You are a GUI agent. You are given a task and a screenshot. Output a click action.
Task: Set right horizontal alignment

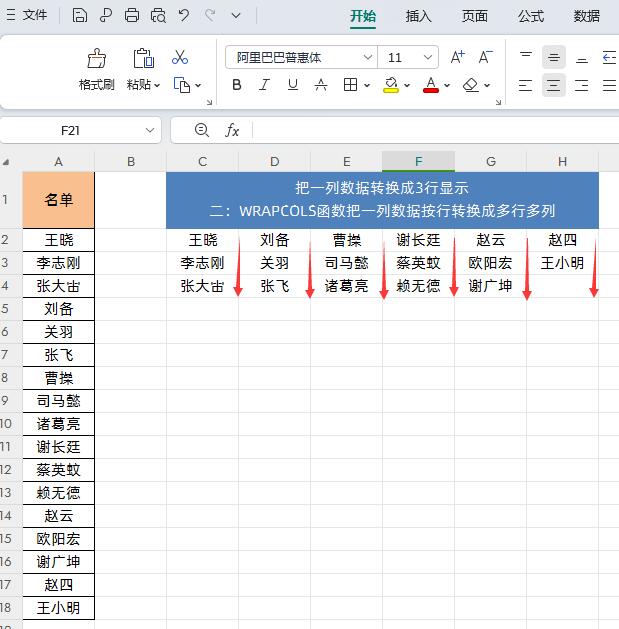(x=581, y=85)
